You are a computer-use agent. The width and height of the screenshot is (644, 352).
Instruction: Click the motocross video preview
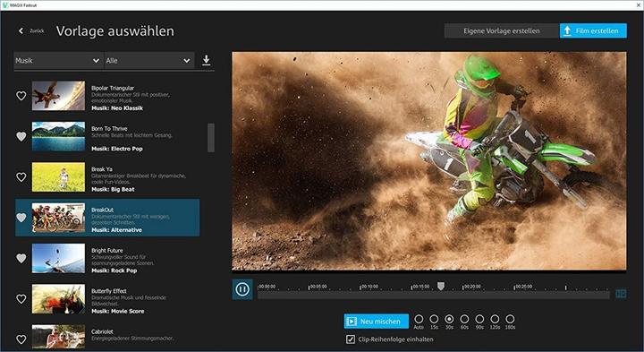pyautogui.click(x=429, y=161)
